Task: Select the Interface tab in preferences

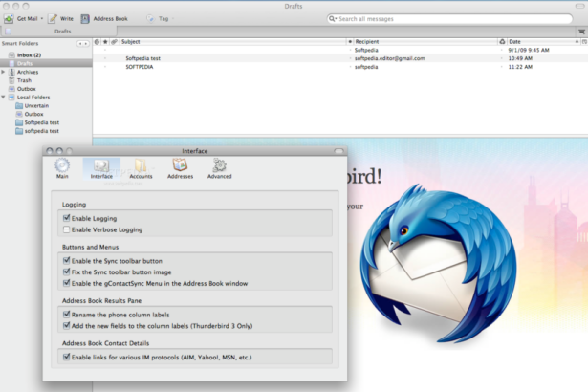Action: [101, 168]
